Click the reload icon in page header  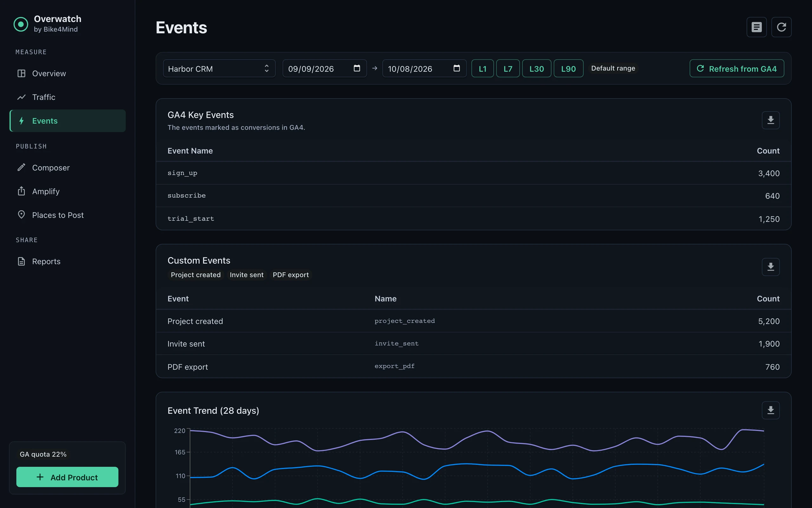781,27
